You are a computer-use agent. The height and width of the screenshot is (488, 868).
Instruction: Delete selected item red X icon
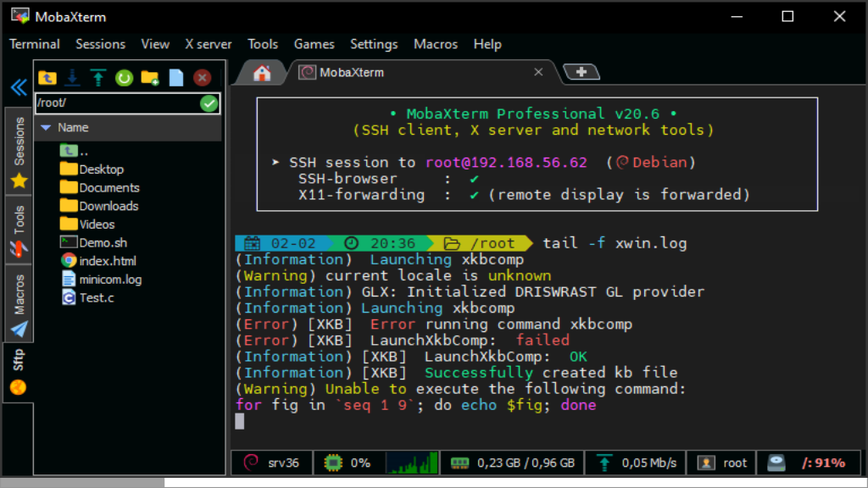[x=202, y=78]
